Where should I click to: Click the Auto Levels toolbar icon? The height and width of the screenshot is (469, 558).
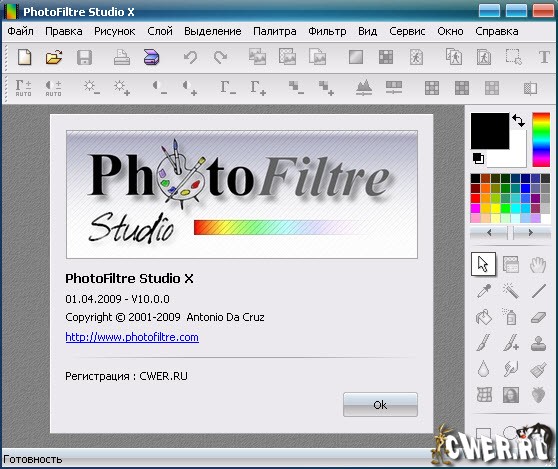coord(23,88)
